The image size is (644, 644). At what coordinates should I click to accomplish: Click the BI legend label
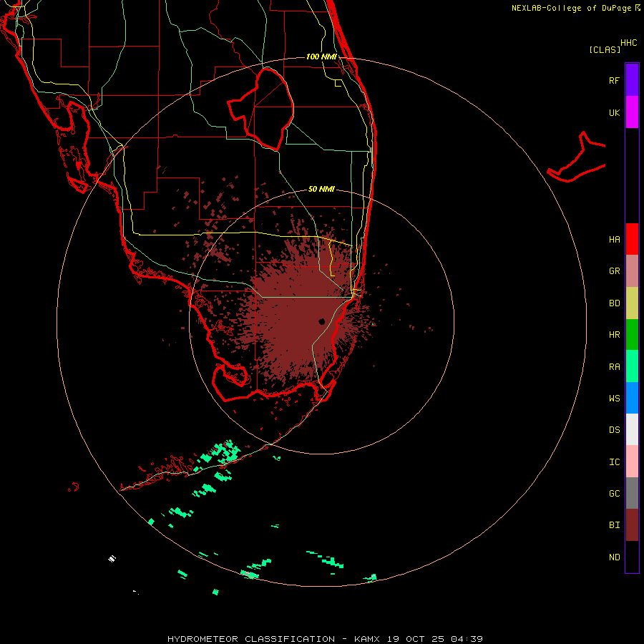coord(614,525)
